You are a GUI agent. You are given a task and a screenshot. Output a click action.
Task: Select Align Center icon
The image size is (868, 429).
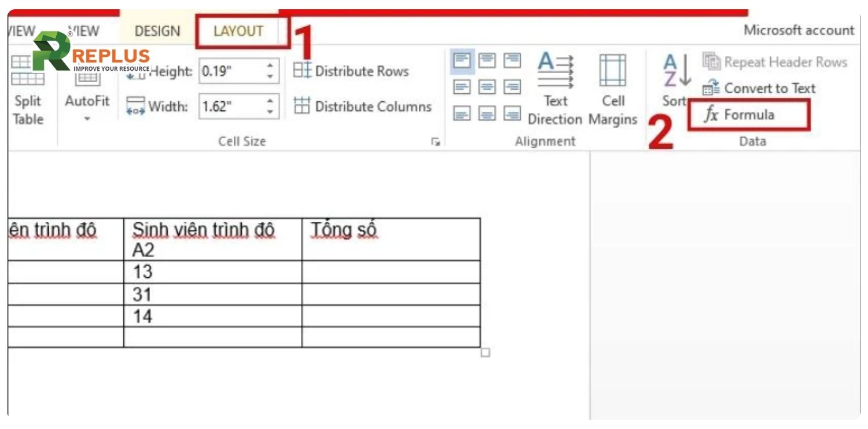click(x=487, y=87)
